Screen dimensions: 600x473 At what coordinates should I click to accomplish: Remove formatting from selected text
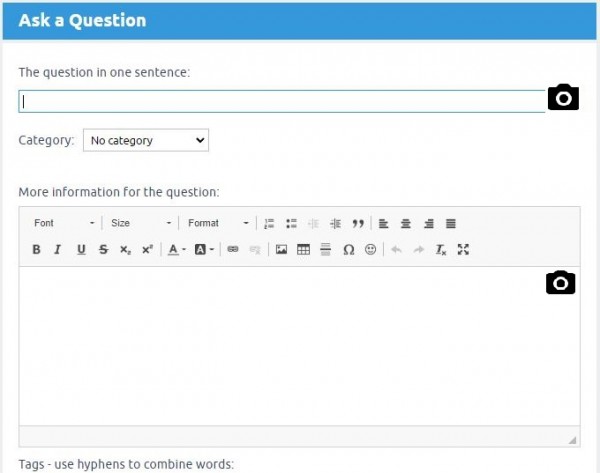[x=441, y=250]
